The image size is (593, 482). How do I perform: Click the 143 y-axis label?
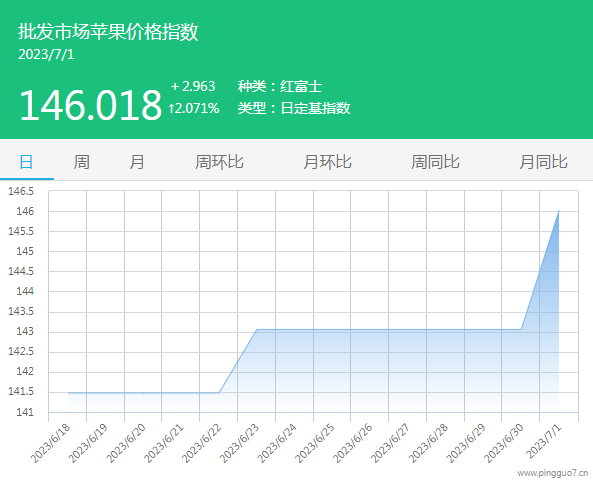pos(25,331)
